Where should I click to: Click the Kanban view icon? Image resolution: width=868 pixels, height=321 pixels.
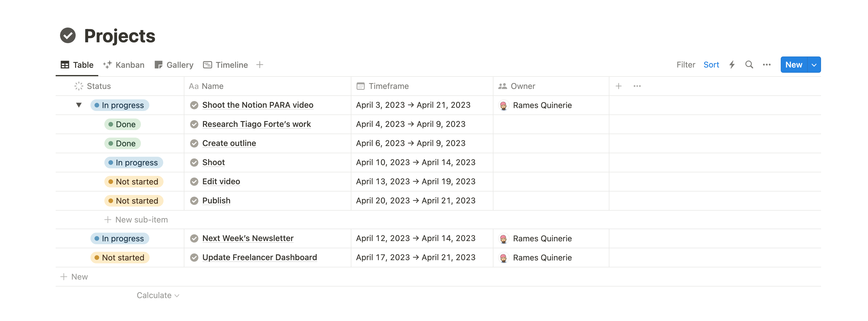[107, 64]
